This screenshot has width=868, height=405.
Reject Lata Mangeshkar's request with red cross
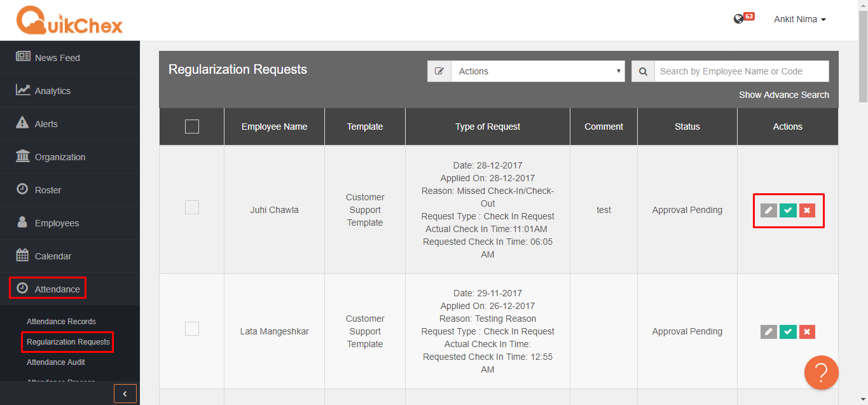coord(807,331)
